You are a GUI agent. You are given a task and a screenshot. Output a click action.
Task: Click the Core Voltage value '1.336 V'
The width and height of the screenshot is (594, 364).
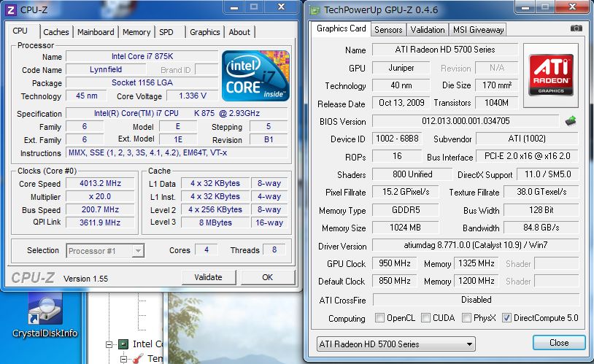[193, 96]
